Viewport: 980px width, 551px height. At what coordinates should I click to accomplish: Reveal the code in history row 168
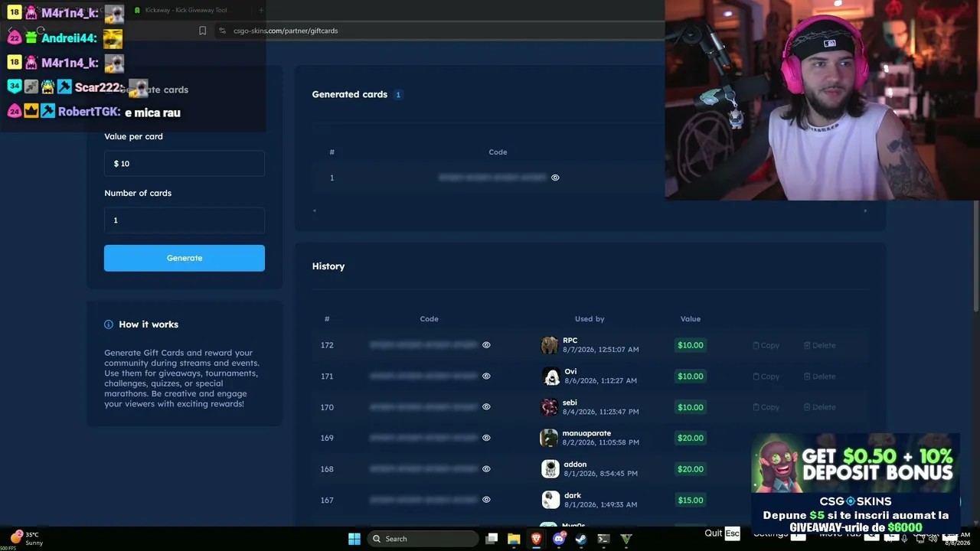(486, 469)
